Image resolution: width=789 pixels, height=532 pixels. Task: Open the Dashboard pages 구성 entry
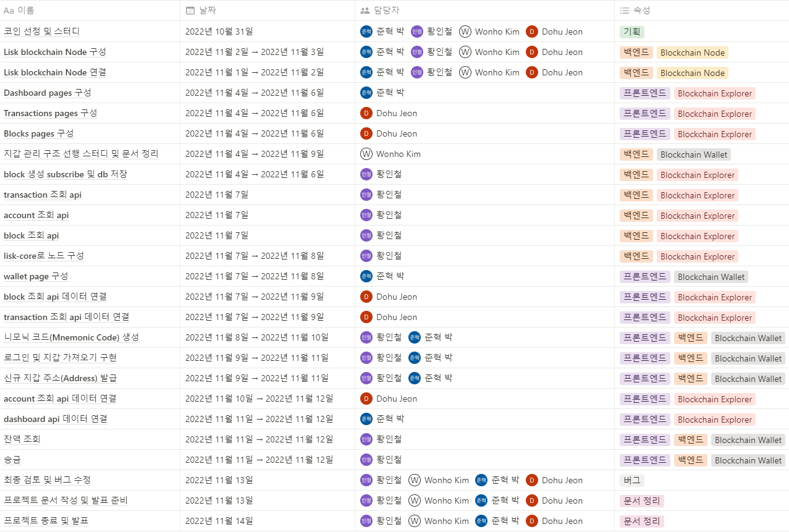point(48,93)
